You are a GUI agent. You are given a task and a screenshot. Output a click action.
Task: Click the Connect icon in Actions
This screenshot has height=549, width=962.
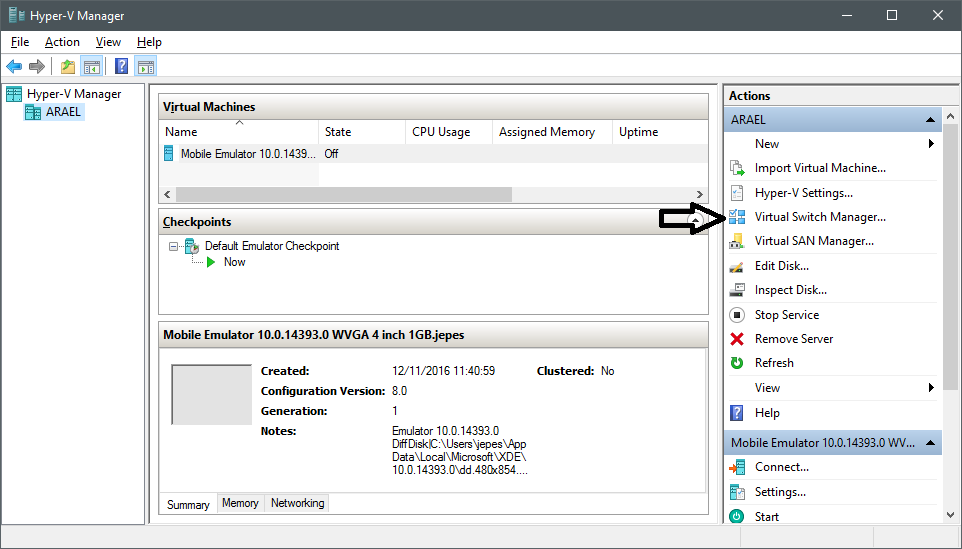(x=737, y=467)
